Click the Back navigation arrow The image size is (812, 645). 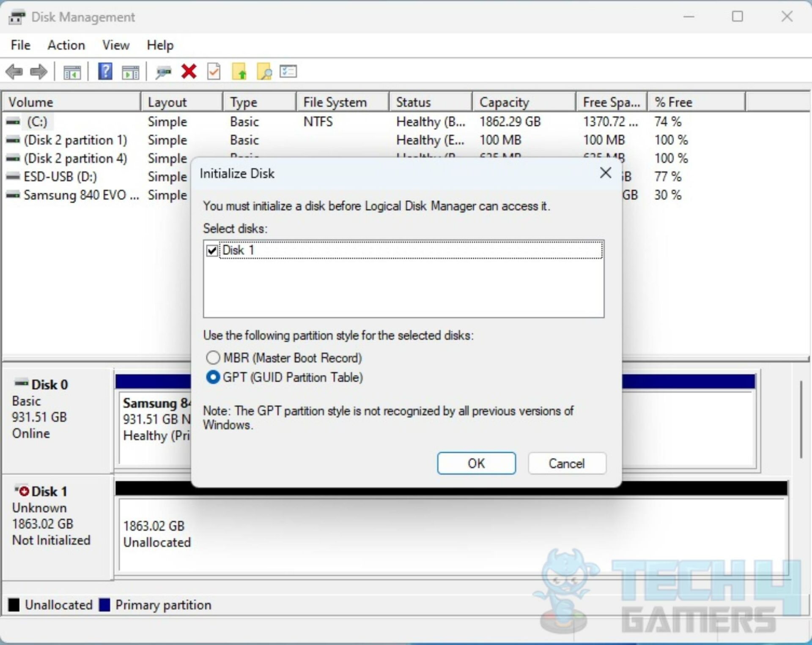(x=15, y=72)
